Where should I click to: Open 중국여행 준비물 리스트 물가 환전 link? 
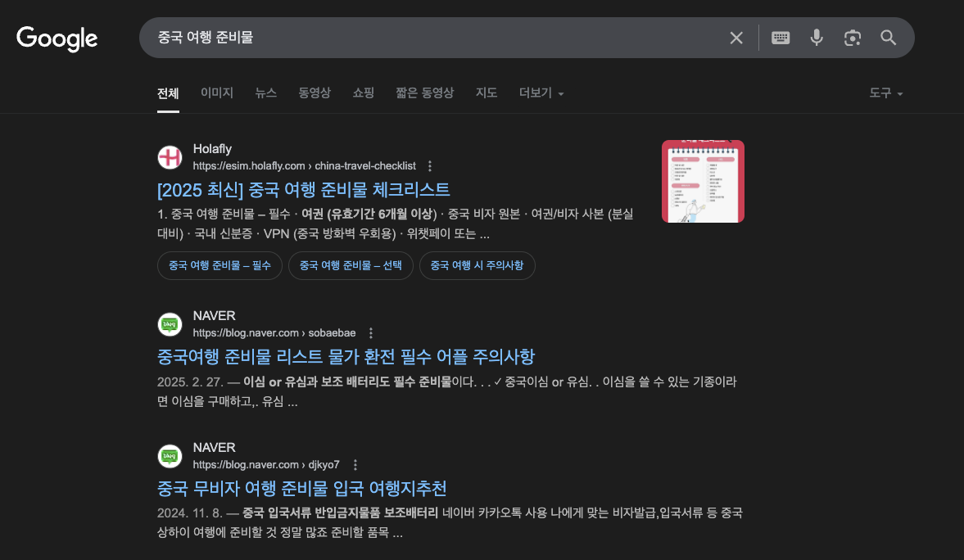[x=346, y=356]
